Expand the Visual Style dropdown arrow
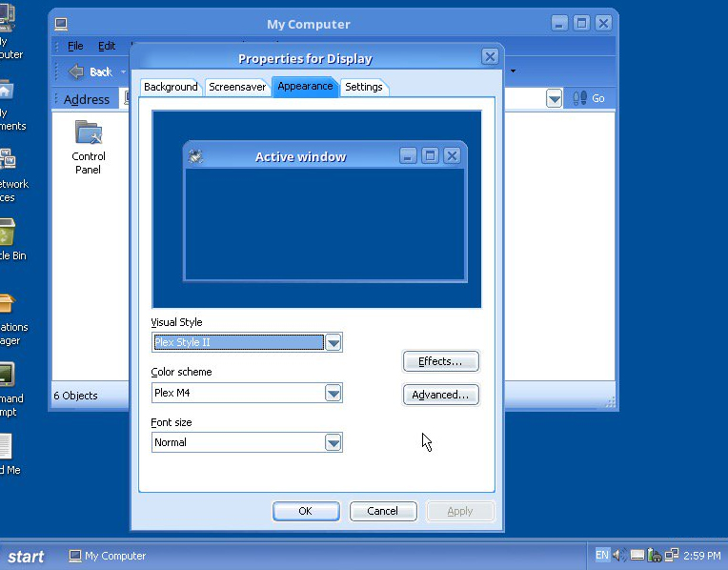 [x=334, y=343]
